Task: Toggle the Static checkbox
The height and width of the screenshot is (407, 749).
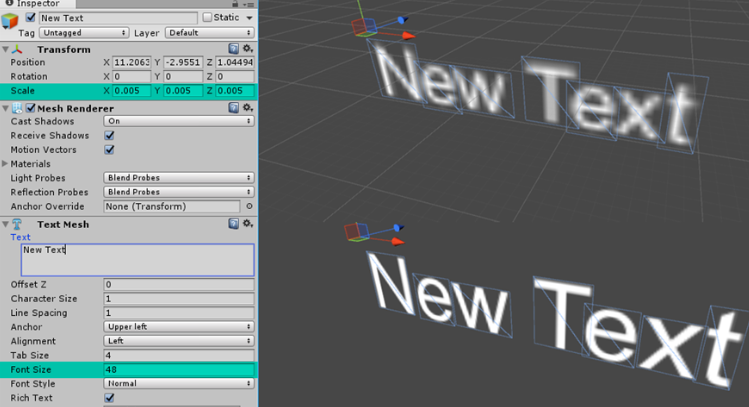Action: point(207,17)
